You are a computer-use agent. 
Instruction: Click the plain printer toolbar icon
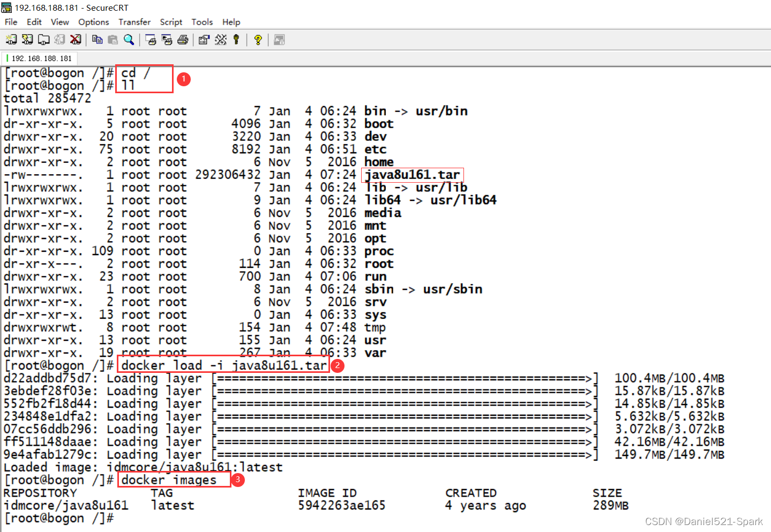pos(183,40)
